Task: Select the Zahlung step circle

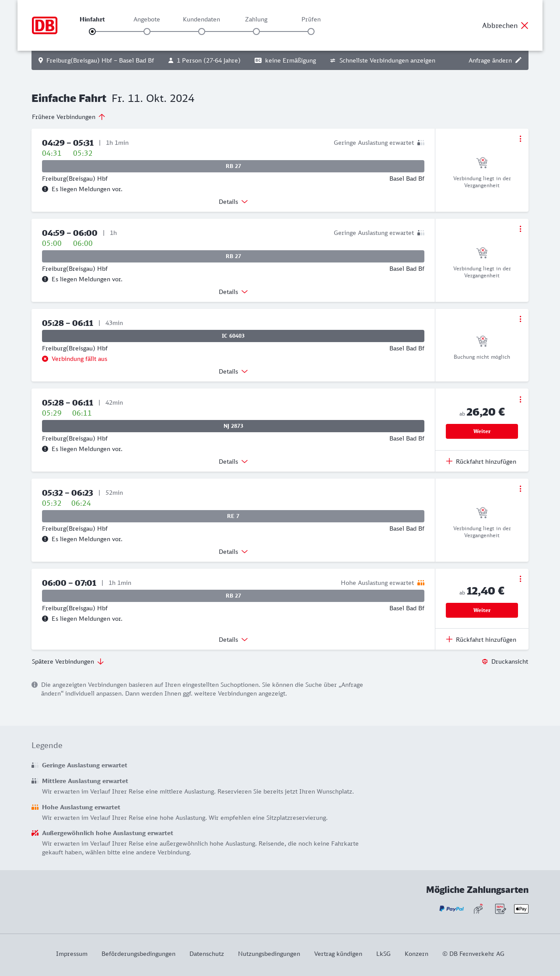Action: [256, 31]
